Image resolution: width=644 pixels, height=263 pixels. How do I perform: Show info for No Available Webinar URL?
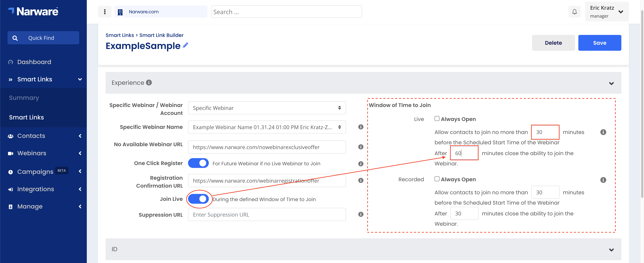click(361, 147)
